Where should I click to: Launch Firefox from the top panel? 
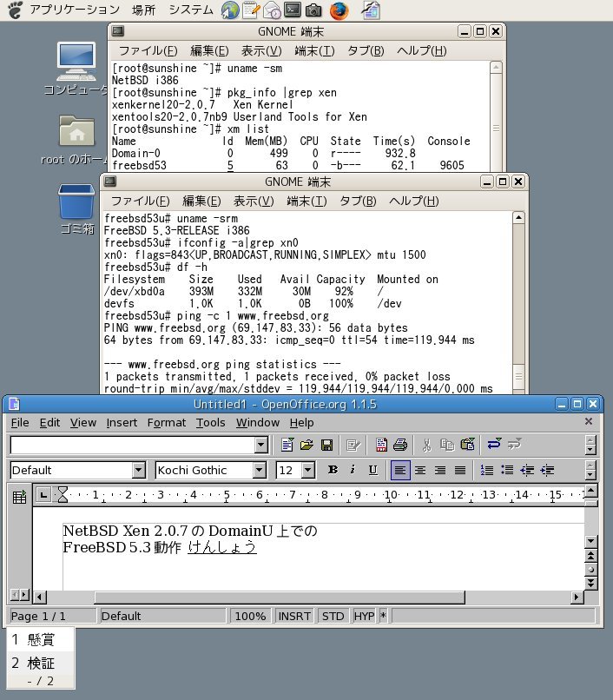339,10
